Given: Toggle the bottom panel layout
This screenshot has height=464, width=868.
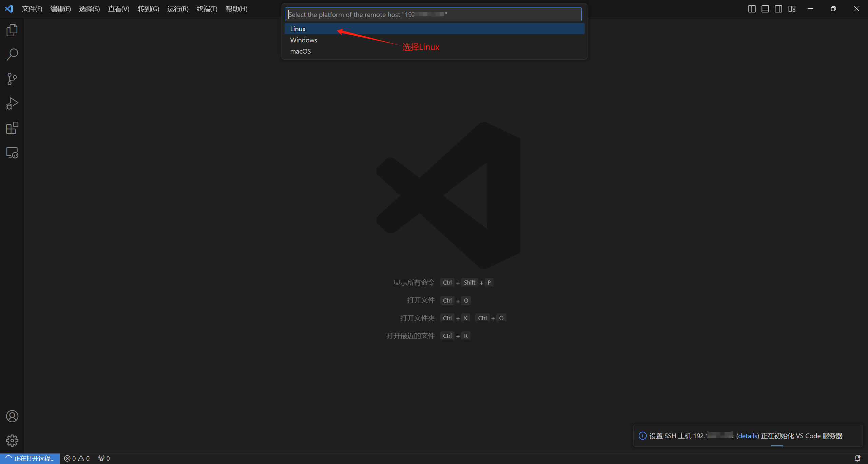Looking at the screenshot, I should (765, 9).
